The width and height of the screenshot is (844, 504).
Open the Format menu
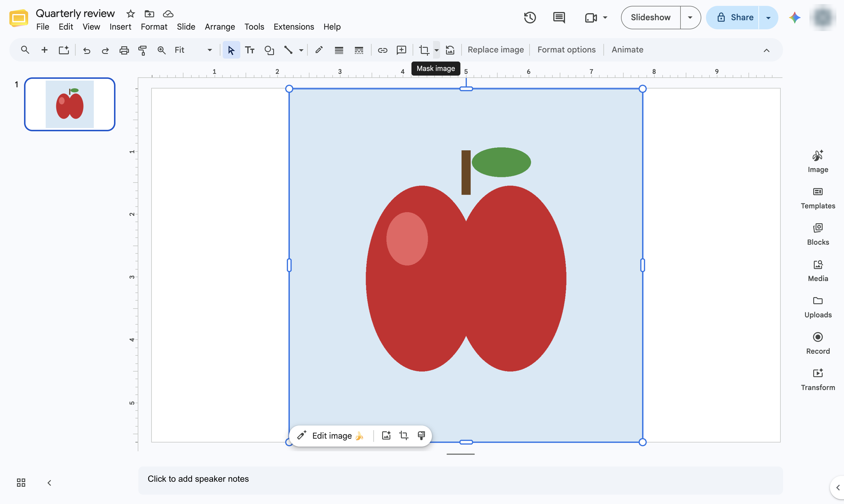154,26
